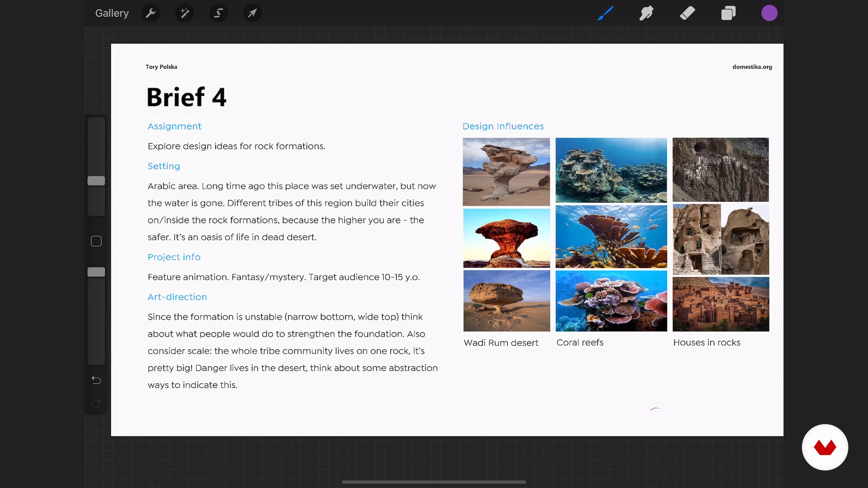Open the Adjustments magic wand menu
The height and width of the screenshot is (488, 868).
tap(185, 13)
